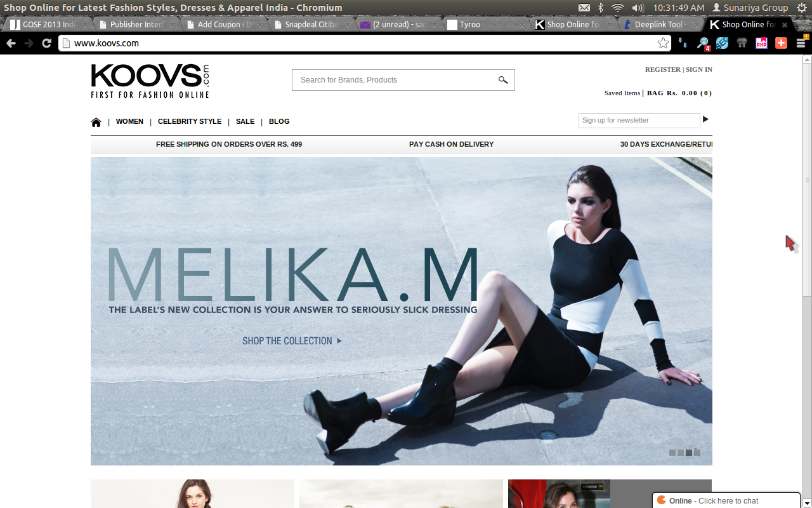The image size is (812, 508).
Task: Click the FREE SHIPPING ON ORDERS text
Action: click(x=229, y=144)
